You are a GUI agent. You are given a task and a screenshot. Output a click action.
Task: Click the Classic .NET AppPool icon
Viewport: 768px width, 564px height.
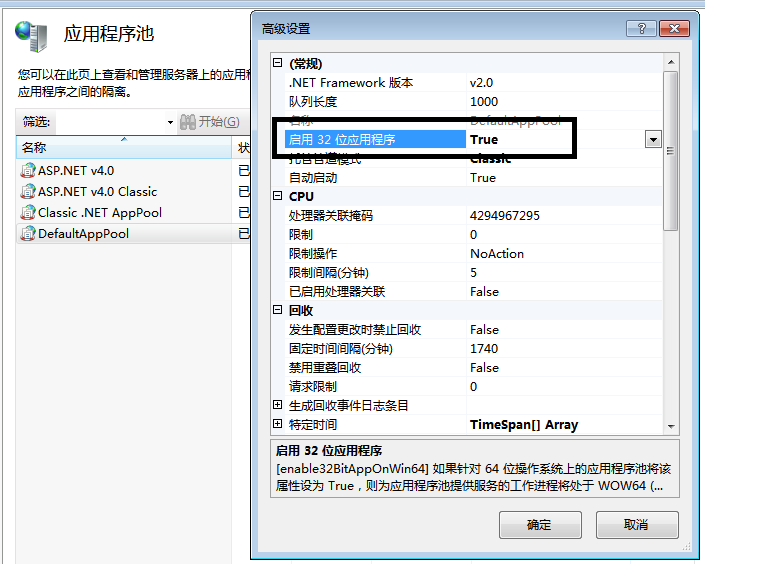pyautogui.click(x=28, y=212)
